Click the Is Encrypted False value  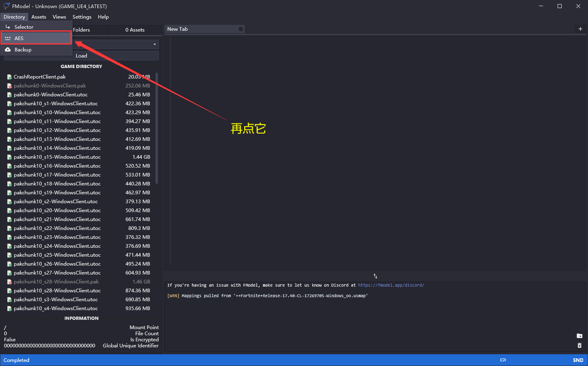(x=10, y=340)
